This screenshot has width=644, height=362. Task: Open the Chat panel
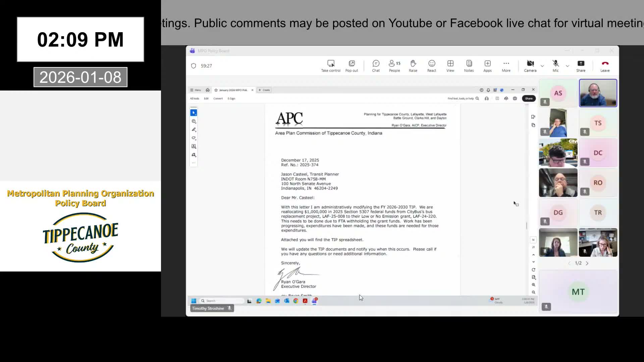pyautogui.click(x=376, y=64)
